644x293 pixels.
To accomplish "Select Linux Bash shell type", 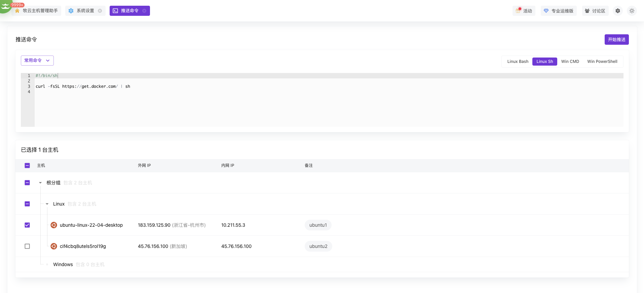I will [x=518, y=62].
